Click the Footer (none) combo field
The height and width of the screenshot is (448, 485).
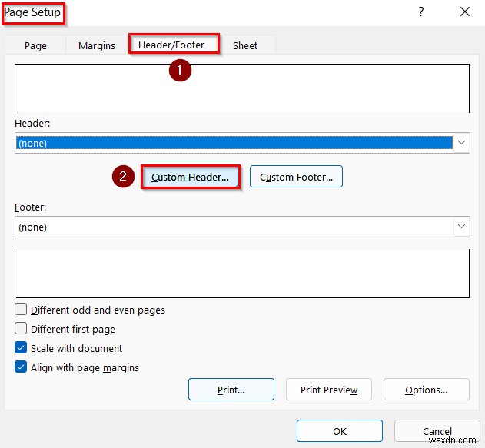tap(242, 227)
